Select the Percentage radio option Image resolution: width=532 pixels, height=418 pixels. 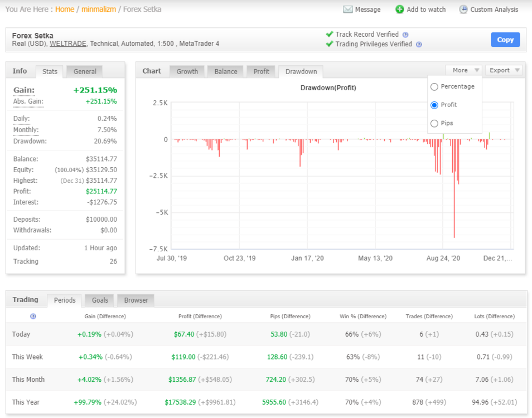(434, 87)
